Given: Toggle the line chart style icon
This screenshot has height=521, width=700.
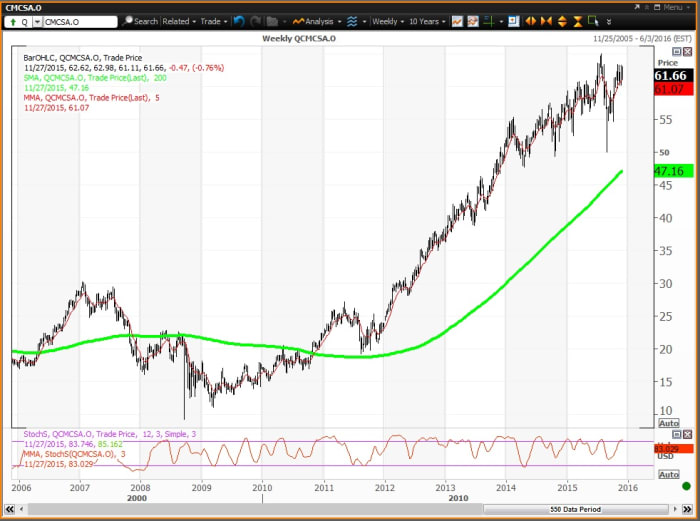Looking at the screenshot, I should click(x=457, y=21).
